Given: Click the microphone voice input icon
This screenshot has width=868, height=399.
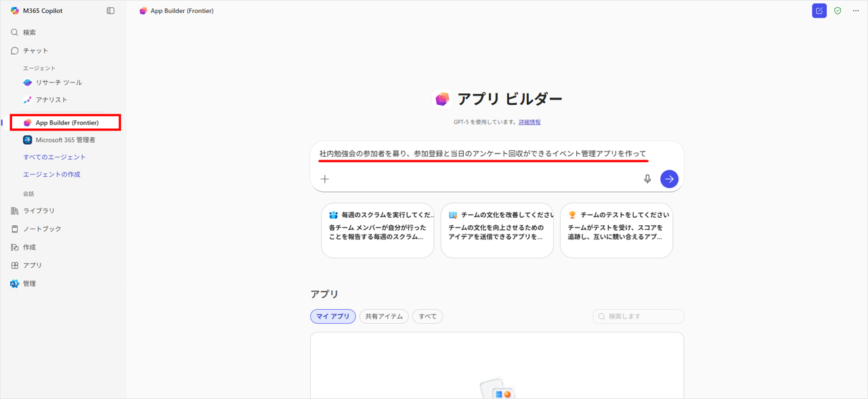Looking at the screenshot, I should 647,179.
